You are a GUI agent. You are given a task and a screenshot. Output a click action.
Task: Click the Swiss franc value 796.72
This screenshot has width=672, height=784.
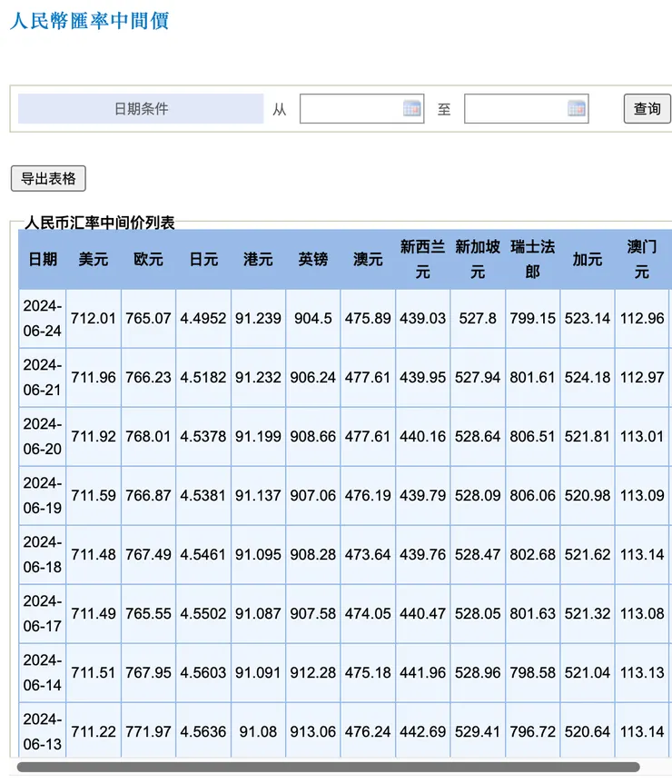pos(532,731)
